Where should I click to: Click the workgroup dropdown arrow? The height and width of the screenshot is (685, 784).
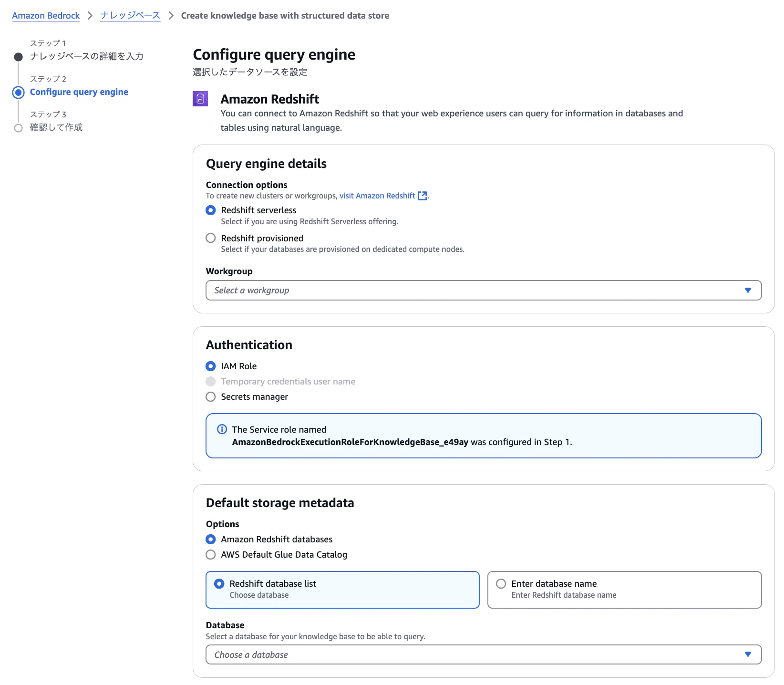pos(748,291)
